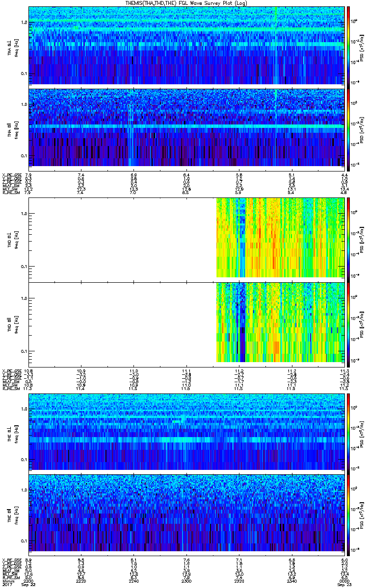Click the 'THD B∥ freq [Hz]' axis label
The height and width of the screenshot is (588, 368).
coord(12,324)
